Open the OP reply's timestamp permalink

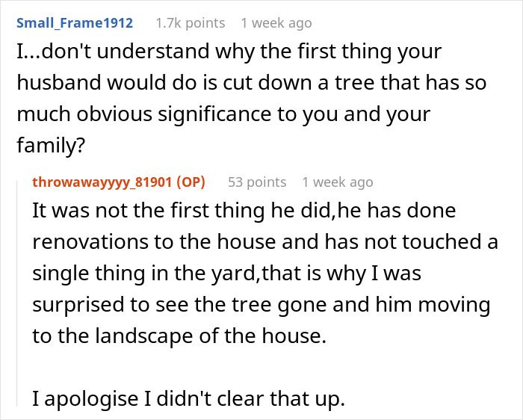coord(337,182)
